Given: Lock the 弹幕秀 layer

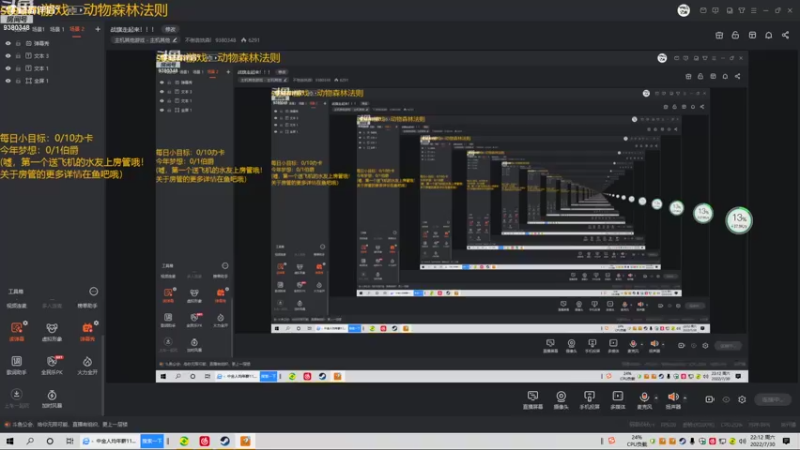Looking at the screenshot, I should (x=18, y=43).
